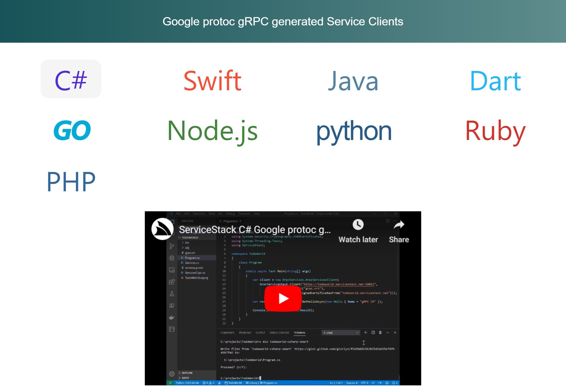This screenshot has width=566, height=392.
Task: Expand the OUTLINE section in video explorer
Action: click(187, 373)
